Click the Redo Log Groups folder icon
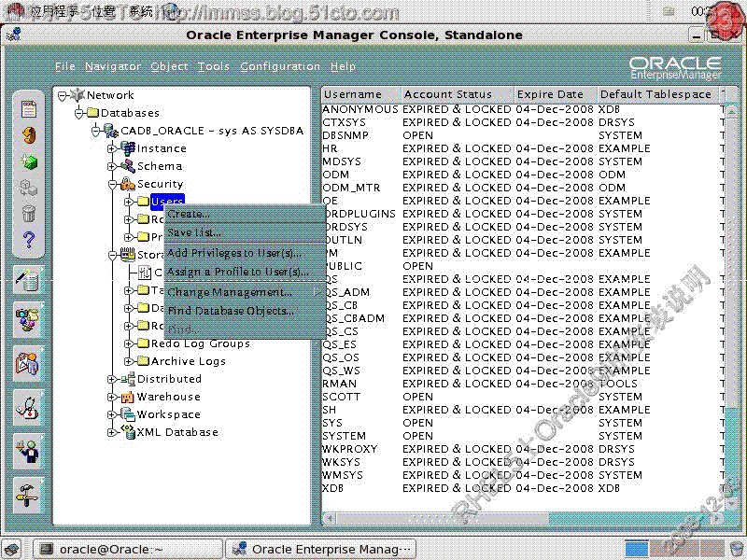This screenshot has height=560, width=747. [x=144, y=343]
